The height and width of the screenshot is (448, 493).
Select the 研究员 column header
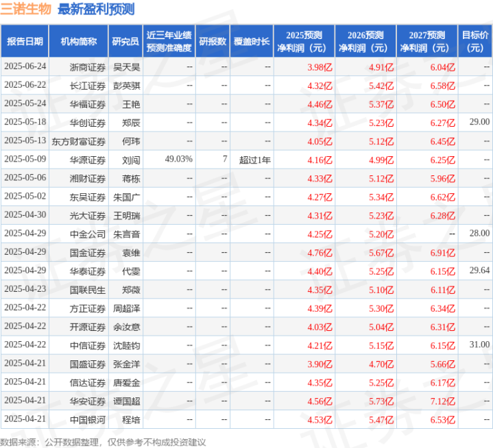coord(125,41)
